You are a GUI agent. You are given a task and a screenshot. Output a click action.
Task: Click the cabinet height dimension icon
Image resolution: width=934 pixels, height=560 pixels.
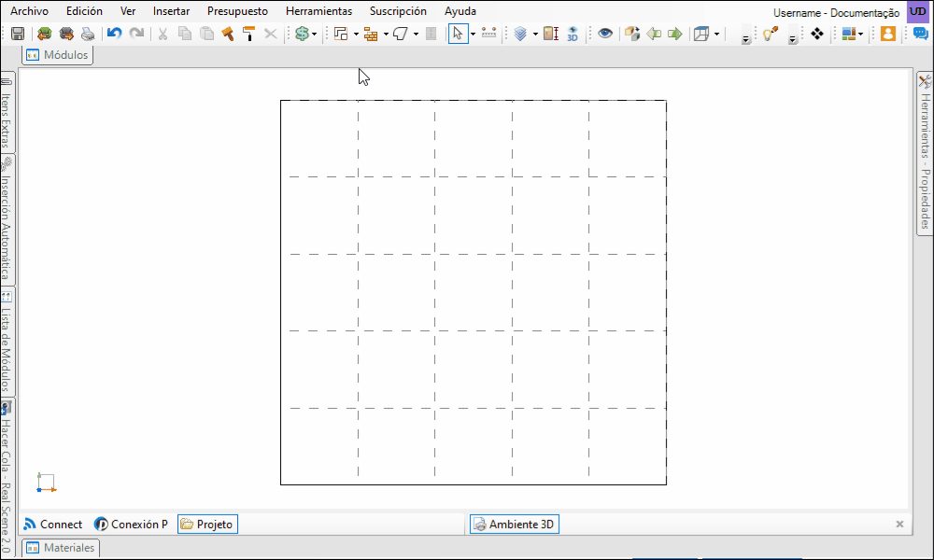(x=551, y=34)
